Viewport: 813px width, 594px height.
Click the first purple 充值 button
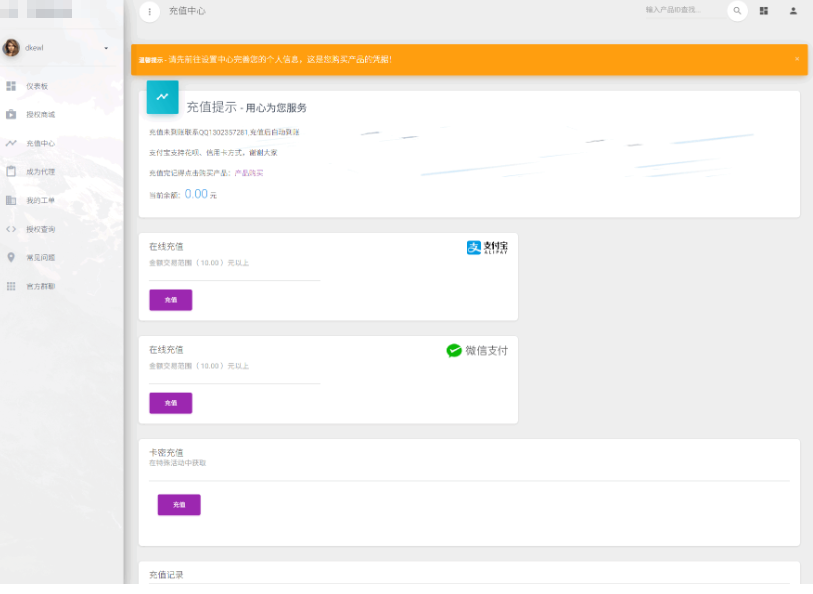click(170, 299)
